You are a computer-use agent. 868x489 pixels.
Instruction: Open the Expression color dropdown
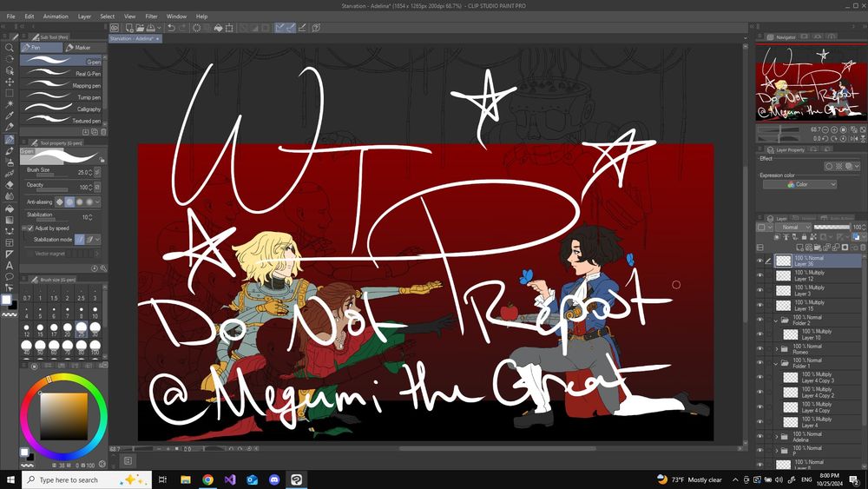799,184
